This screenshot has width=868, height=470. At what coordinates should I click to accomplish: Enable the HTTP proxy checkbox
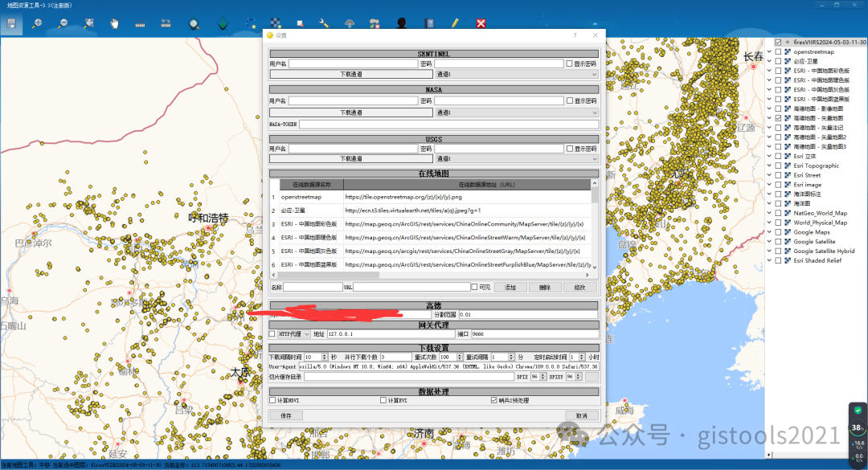[x=272, y=334]
